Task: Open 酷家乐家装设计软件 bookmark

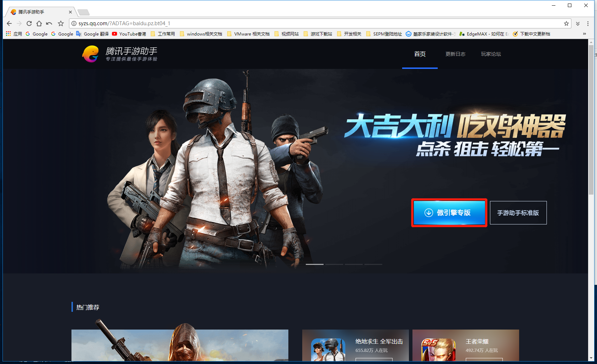Action: (431, 34)
